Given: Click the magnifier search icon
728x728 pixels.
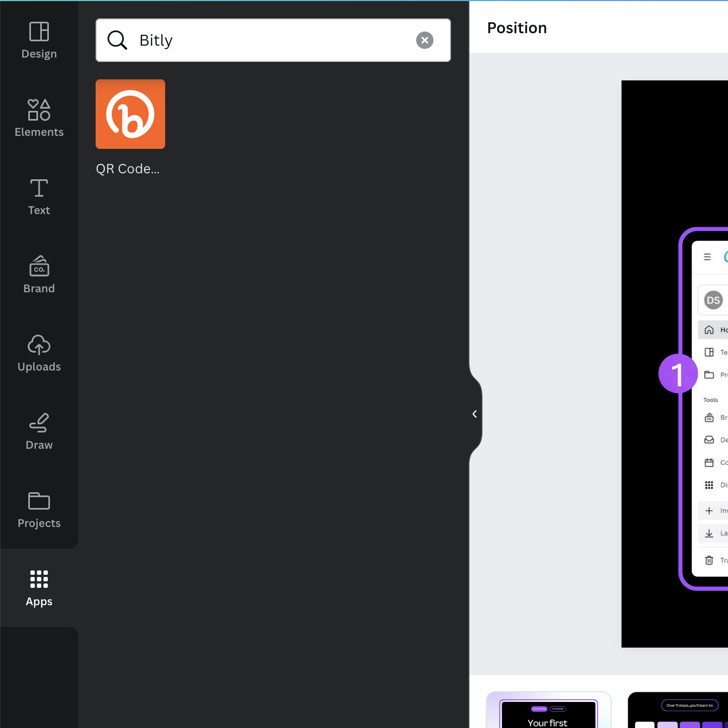Looking at the screenshot, I should coord(117,40).
